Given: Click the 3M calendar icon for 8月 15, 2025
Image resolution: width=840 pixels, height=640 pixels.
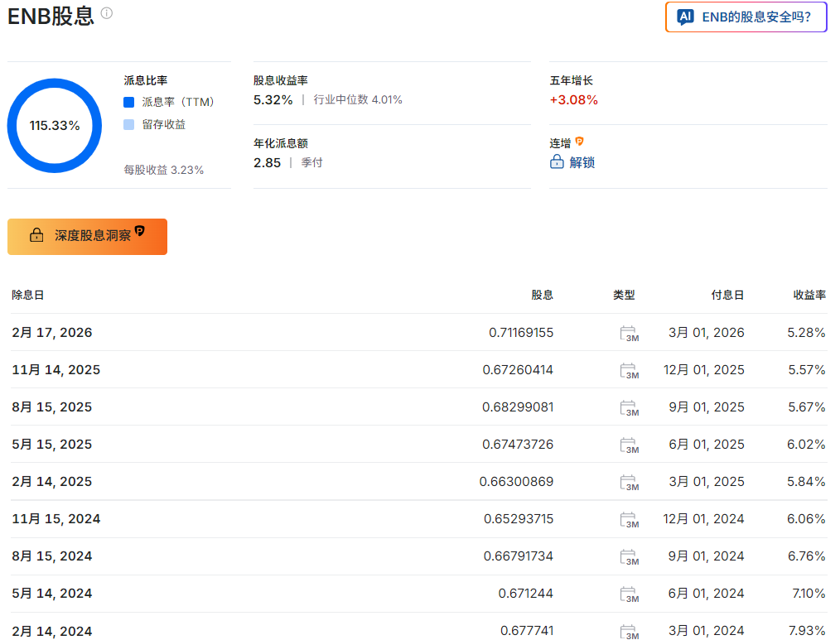Looking at the screenshot, I should pos(629,407).
